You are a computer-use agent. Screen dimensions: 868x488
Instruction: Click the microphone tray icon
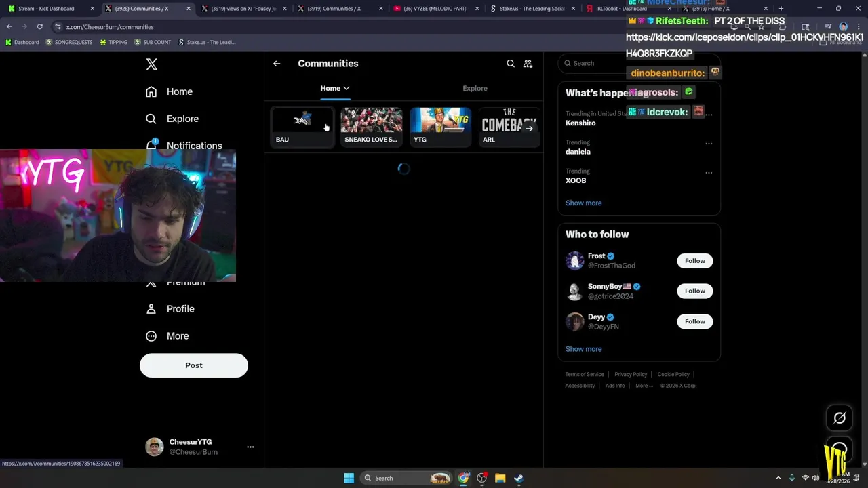coord(791,478)
